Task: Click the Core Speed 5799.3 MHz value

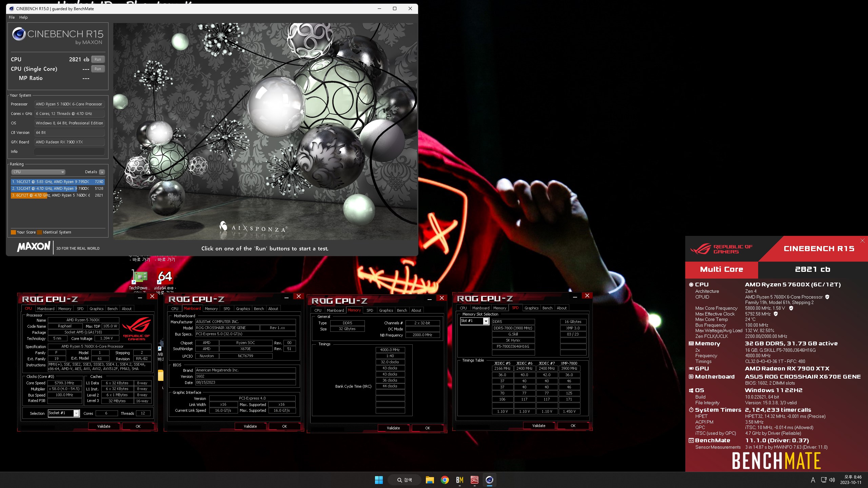Action: [64, 383]
